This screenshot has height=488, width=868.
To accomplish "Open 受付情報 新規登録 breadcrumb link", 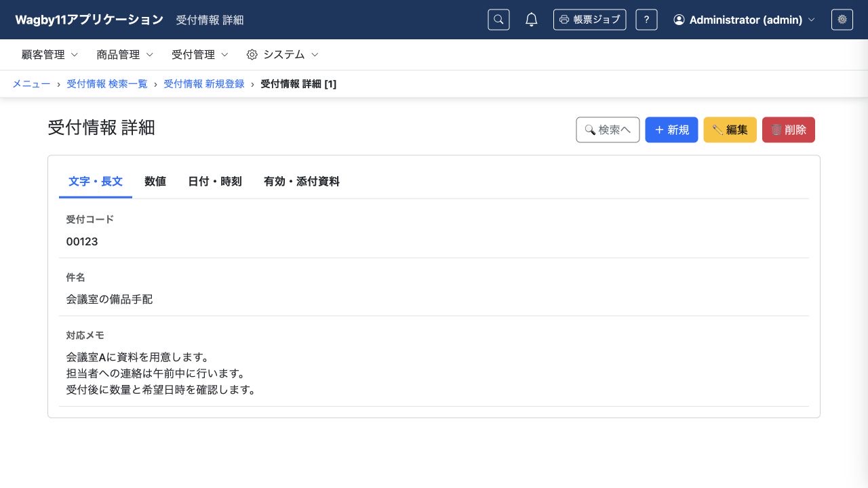I will point(204,84).
